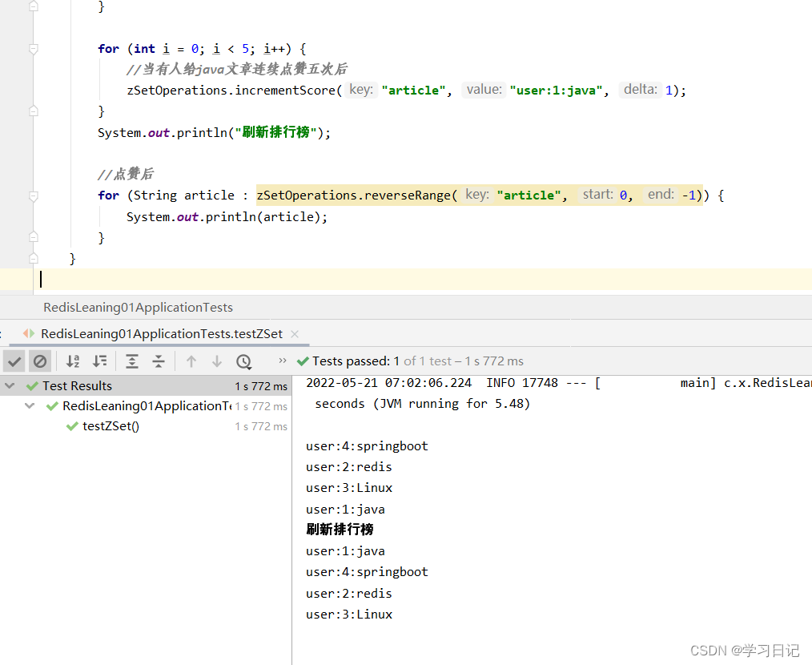Fold the reverseRange for loop gutter marker

(34, 196)
